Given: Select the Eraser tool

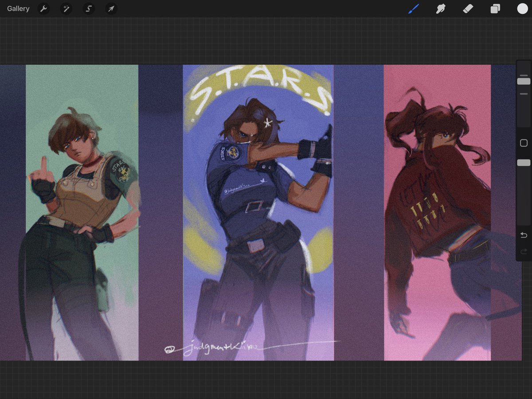Looking at the screenshot, I should 468,8.
